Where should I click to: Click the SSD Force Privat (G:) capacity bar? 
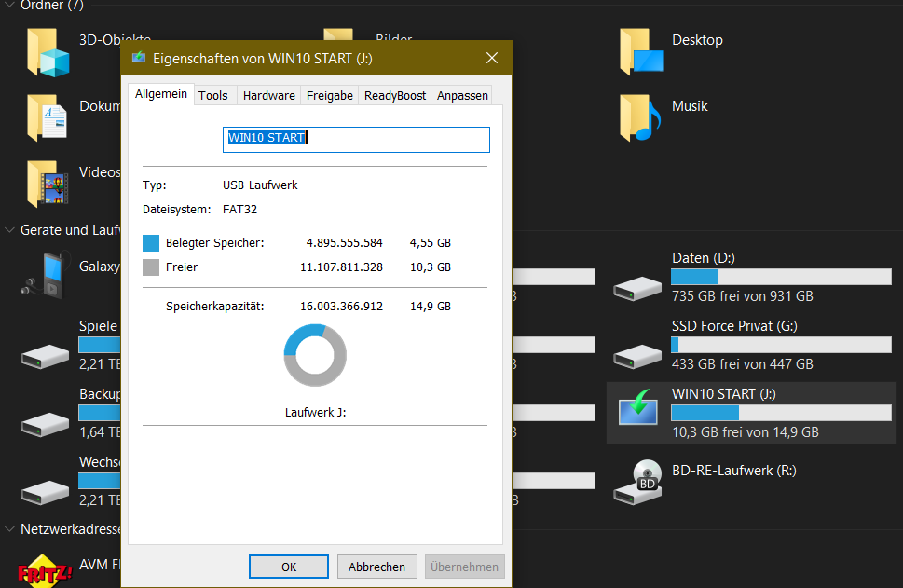[x=781, y=345]
